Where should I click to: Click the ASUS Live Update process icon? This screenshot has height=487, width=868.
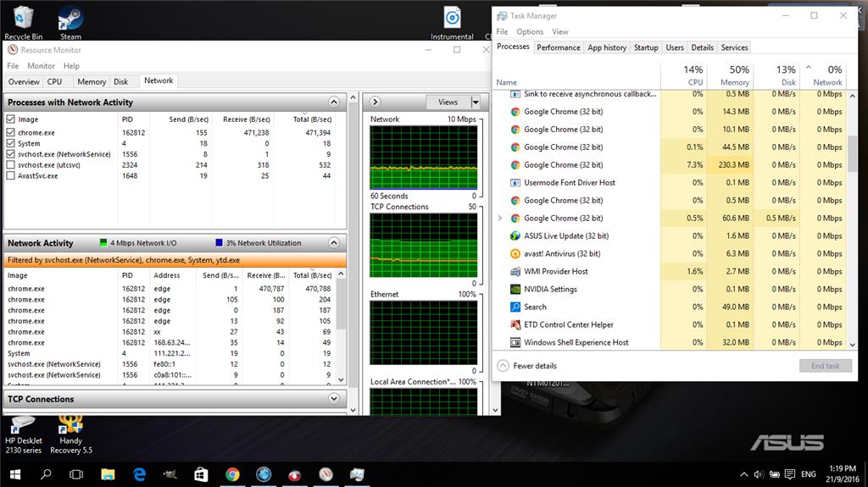[x=515, y=235]
